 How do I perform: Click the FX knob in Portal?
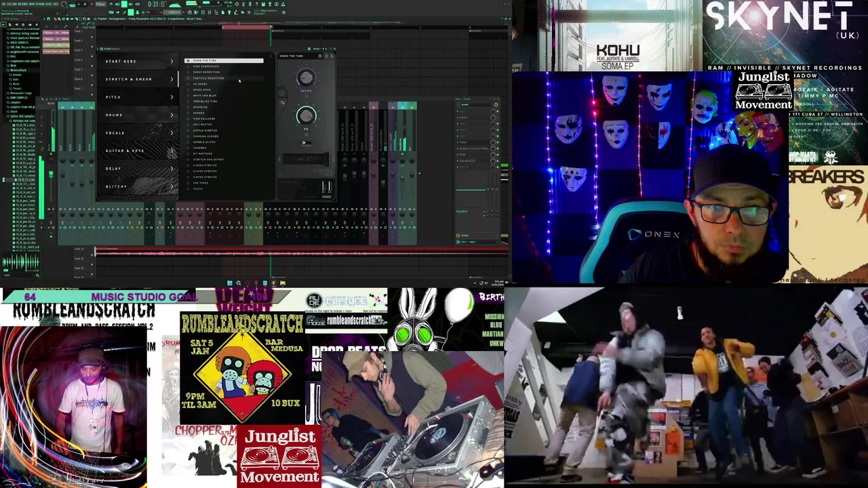tap(306, 116)
